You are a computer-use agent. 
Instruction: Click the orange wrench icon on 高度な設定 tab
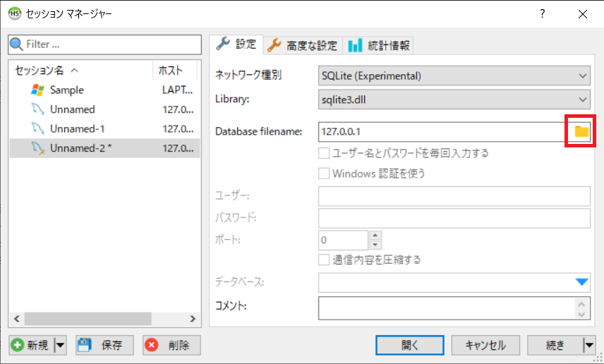274,45
